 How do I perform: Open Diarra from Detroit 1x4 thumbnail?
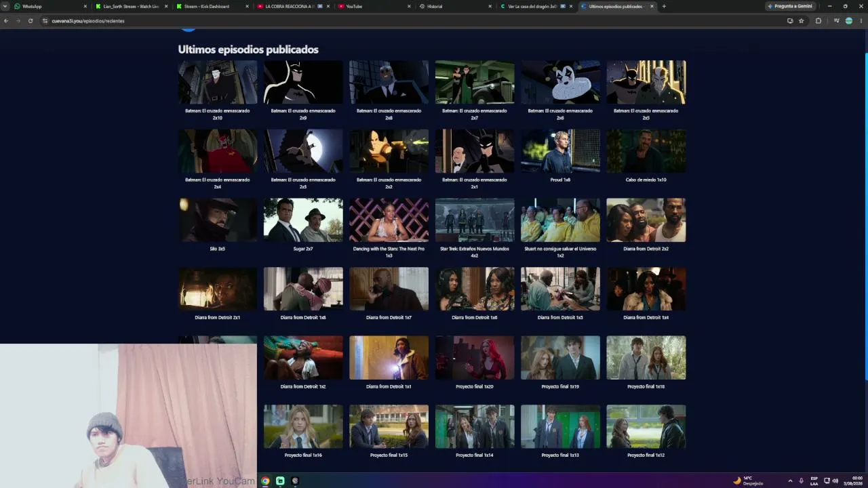pyautogui.click(x=646, y=289)
